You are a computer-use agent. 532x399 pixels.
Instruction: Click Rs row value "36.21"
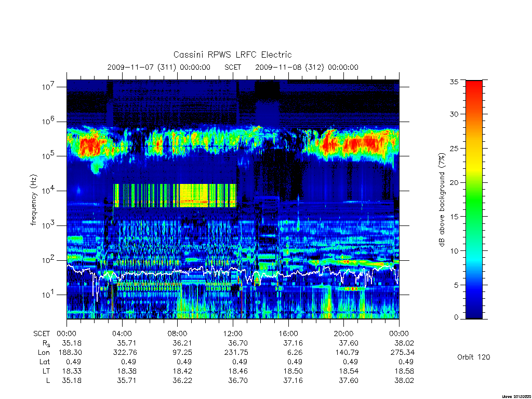point(182,343)
